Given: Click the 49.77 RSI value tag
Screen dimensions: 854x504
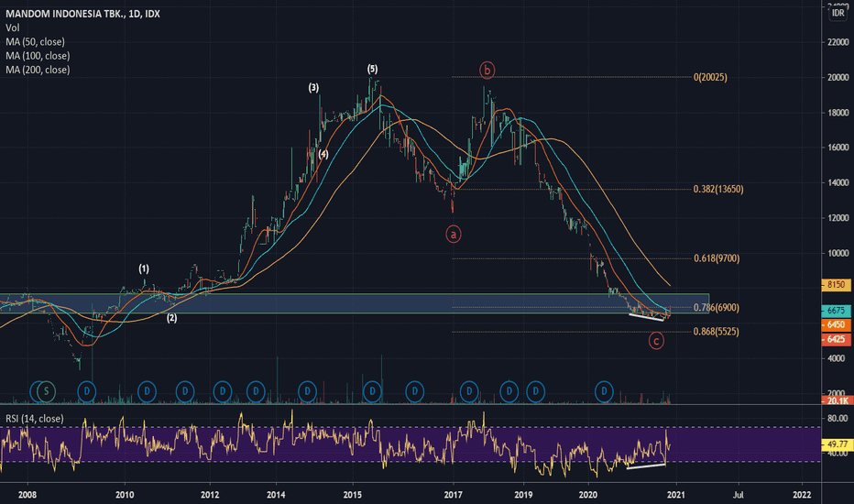Looking at the screenshot, I should coord(836,444).
